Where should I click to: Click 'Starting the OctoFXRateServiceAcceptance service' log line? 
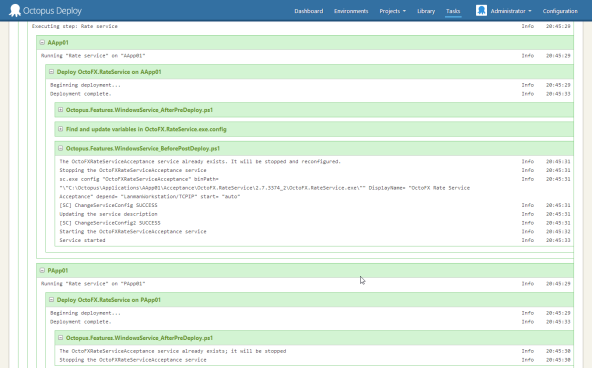133,231
